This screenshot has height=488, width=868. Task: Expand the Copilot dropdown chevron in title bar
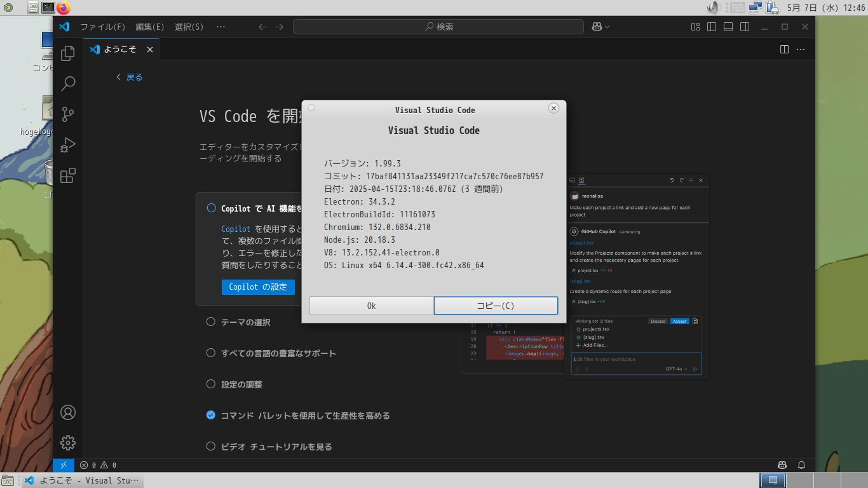[x=607, y=27]
